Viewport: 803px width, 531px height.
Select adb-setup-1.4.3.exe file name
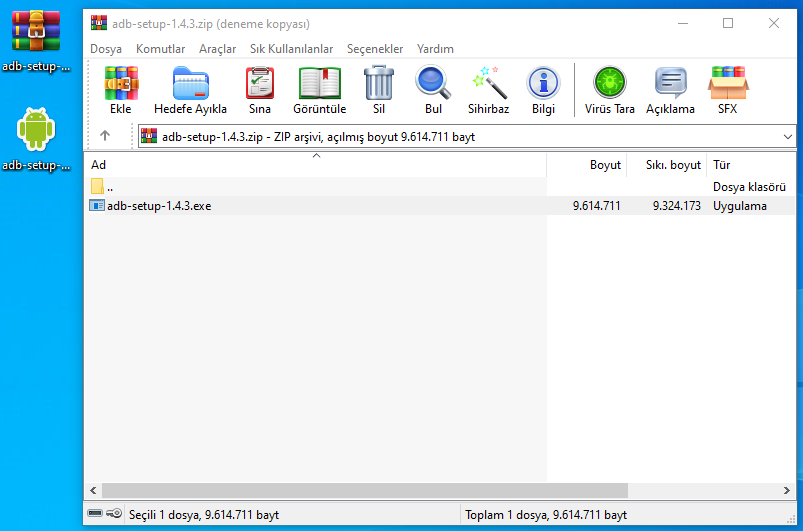point(159,206)
